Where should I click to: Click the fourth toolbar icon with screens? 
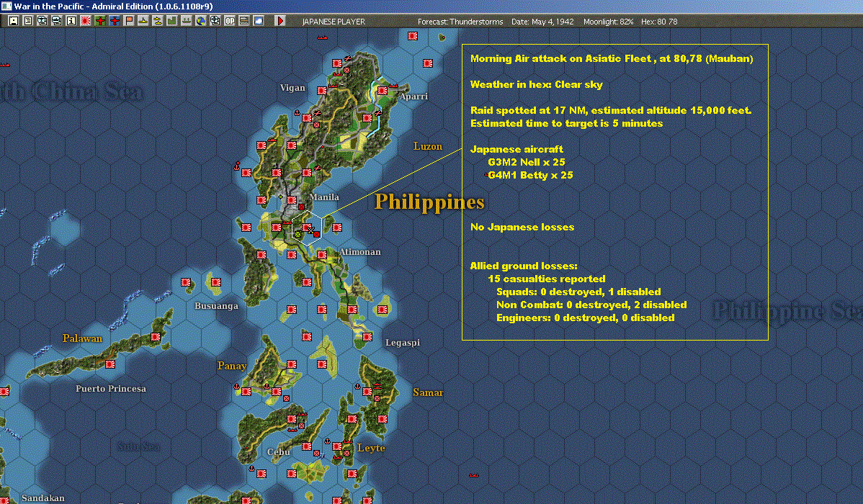[56, 21]
